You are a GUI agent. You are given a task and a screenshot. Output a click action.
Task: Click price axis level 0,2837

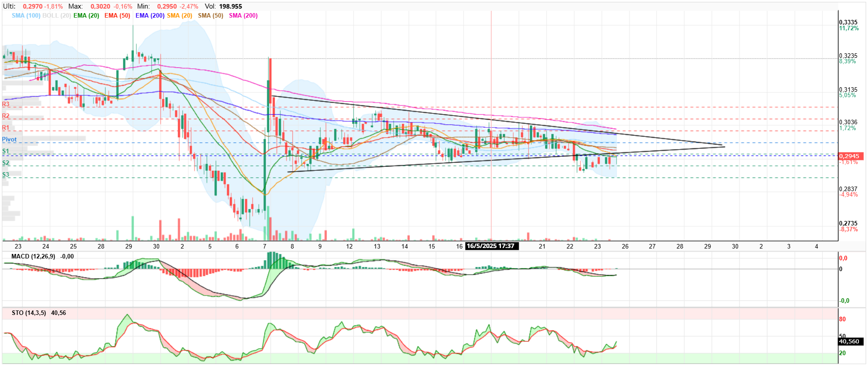point(849,189)
